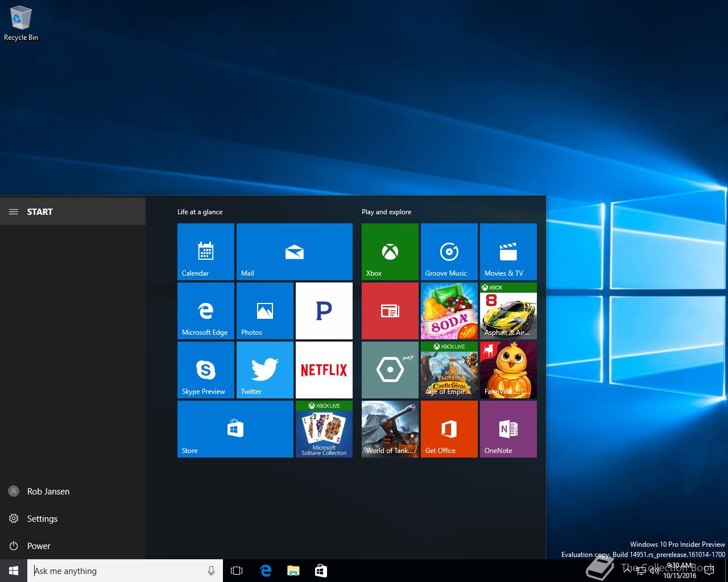728x582 pixels.
Task: Open Groove Music tile
Action: coord(449,252)
